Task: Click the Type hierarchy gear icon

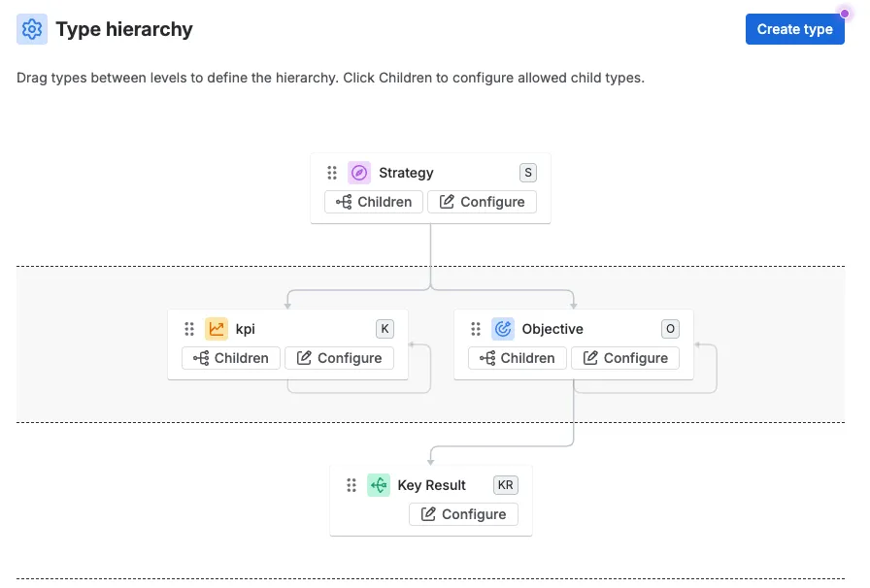Action: pos(32,29)
